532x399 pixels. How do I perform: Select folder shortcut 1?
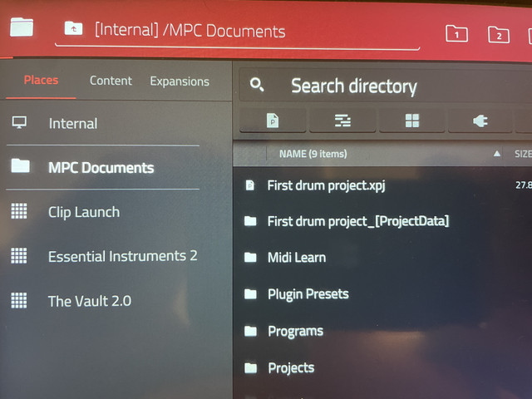[456, 33]
